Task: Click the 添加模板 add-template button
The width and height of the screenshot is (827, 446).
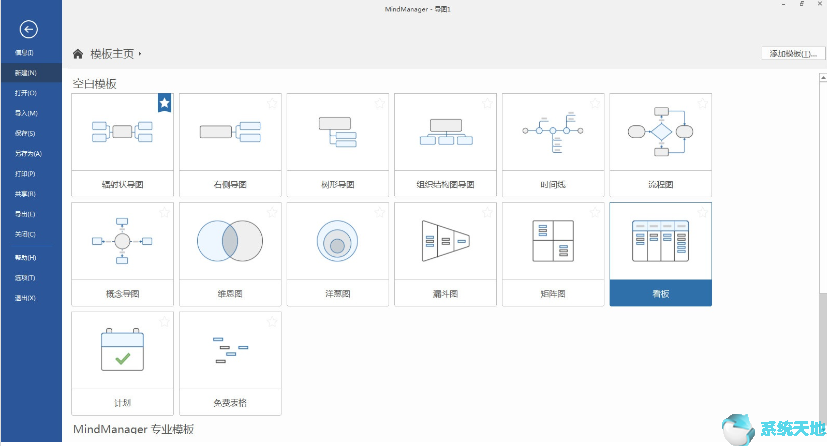Action: coord(793,53)
